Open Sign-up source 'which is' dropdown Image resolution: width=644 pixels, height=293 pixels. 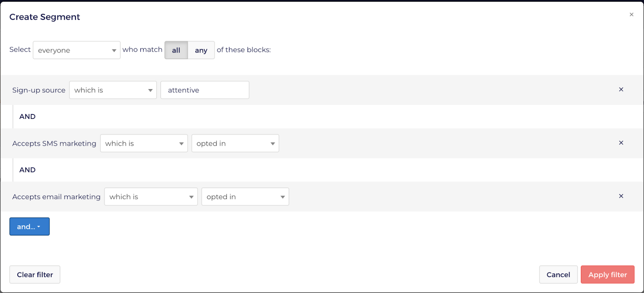(113, 90)
